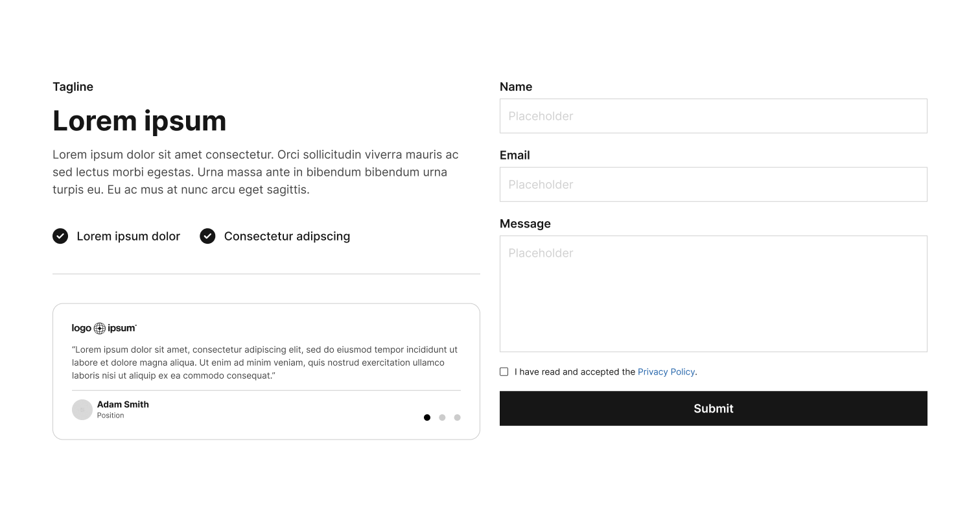Viewport: 980px width, 518px height.
Task: Click into the Email input field
Action: pos(713,185)
